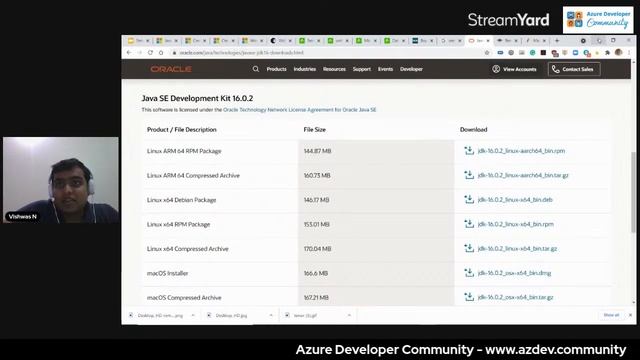Click the browser home icon

pyautogui.click(x=161, y=53)
